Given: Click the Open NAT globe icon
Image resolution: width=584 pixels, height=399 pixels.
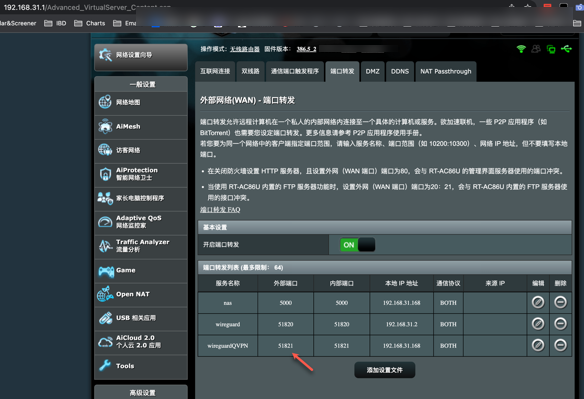Looking at the screenshot, I should 105,294.
